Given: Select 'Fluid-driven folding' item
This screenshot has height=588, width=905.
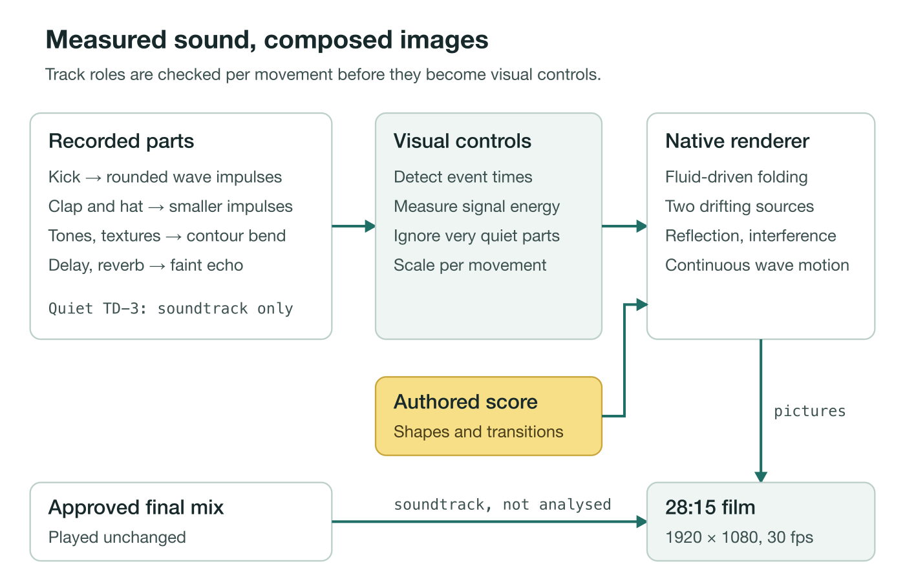Looking at the screenshot, I should pos(736,177).
